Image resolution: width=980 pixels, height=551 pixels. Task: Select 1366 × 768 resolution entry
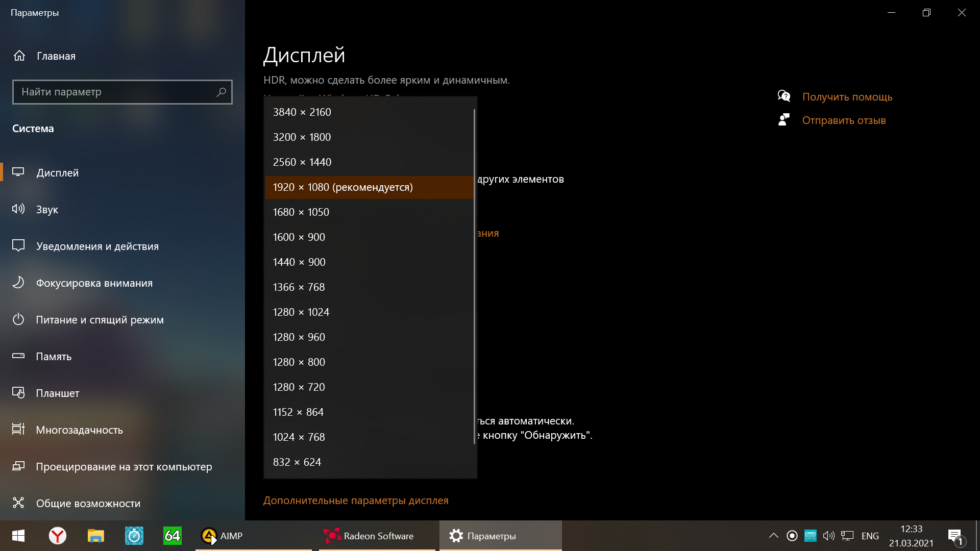tap(299, 287)
